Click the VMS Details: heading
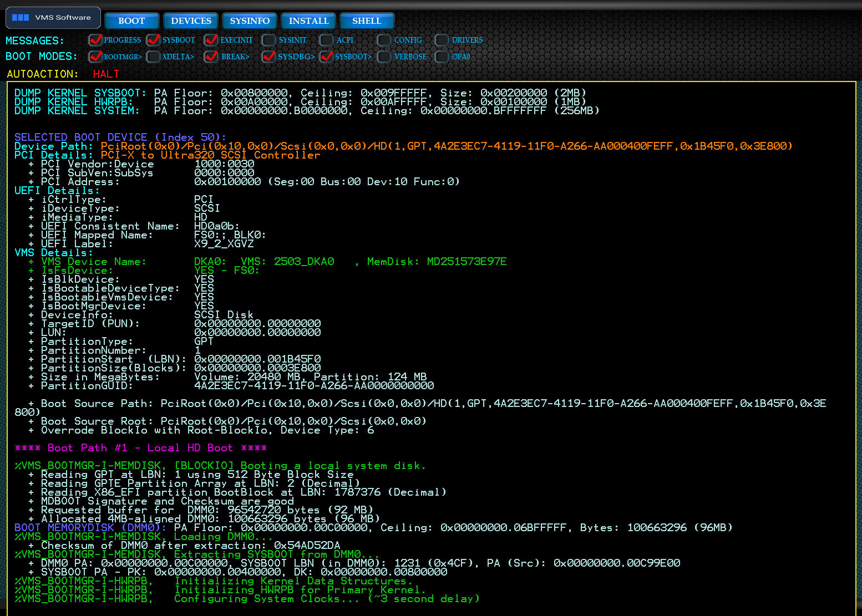862x616 pixels. click(54, 252)
